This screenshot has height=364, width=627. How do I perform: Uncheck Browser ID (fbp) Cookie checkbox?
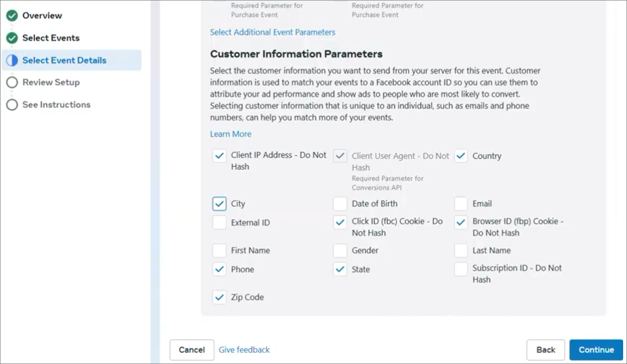click(x=461, y=223)
